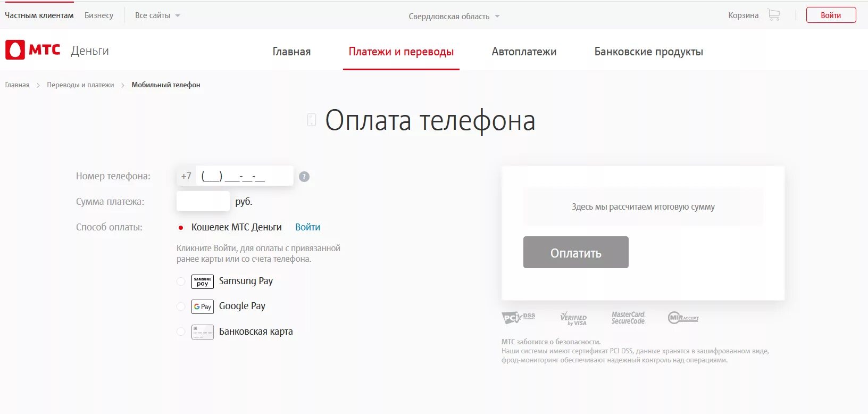Image resolution: width=868 pixels, height=414 pixels.
Task: Expand the Все сайты dropdown
Action: pyautogui.click(x=157, y=15)
